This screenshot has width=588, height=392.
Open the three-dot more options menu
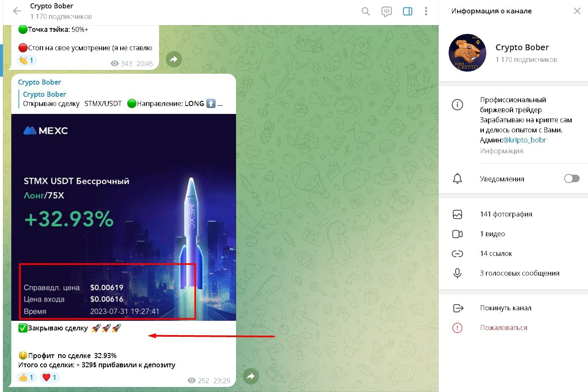click(426, 11)
